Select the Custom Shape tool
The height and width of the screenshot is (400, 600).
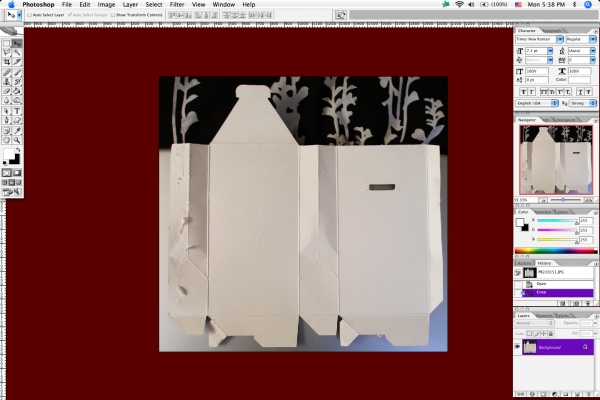pos(17,121)
